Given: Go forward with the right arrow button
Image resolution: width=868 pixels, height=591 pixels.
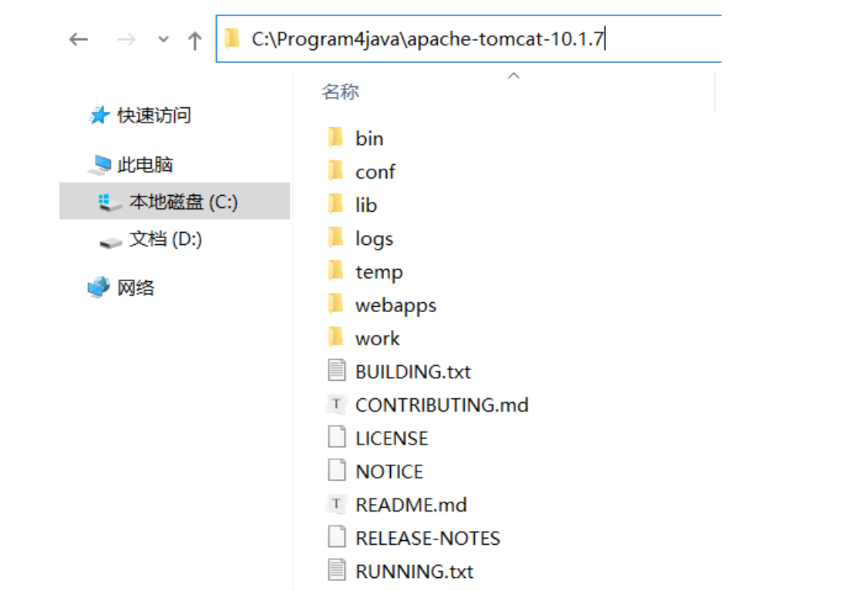Looking at the screenshot, I should tap(126, 39).
